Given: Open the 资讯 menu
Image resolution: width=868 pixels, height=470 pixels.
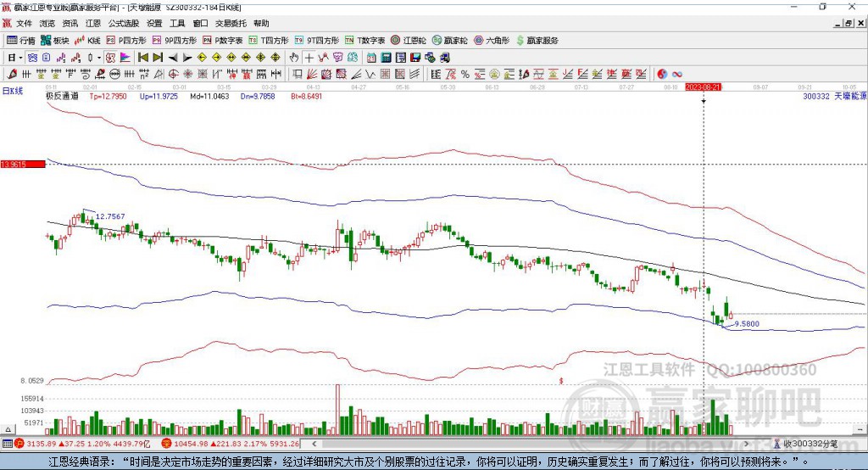Looking at the screenshot, I should [x=70, y=23].
